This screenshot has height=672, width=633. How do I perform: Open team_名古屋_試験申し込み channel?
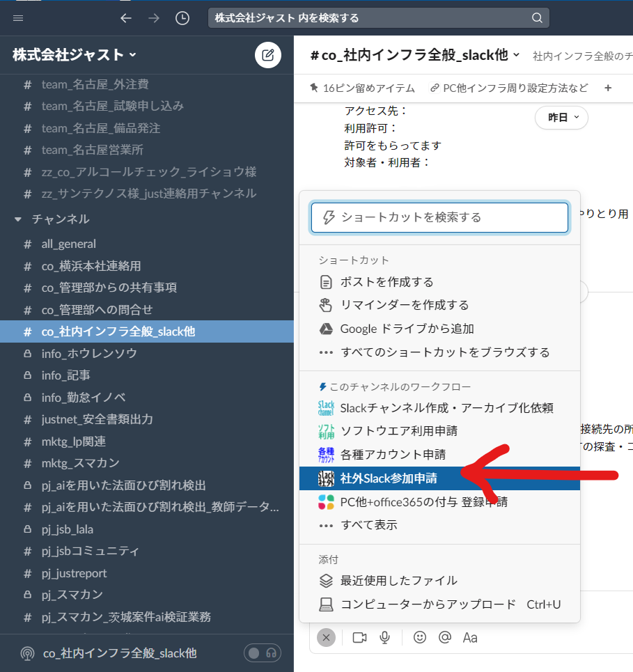point(146,107)
